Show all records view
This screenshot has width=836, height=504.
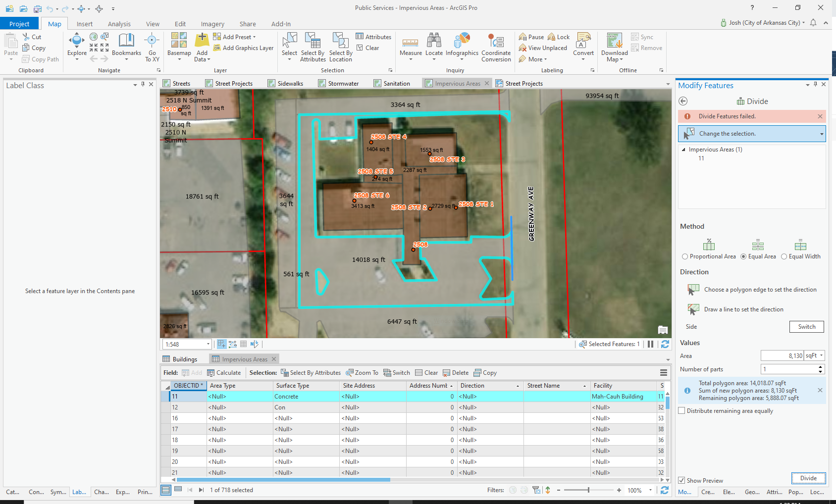pos(166,490)
